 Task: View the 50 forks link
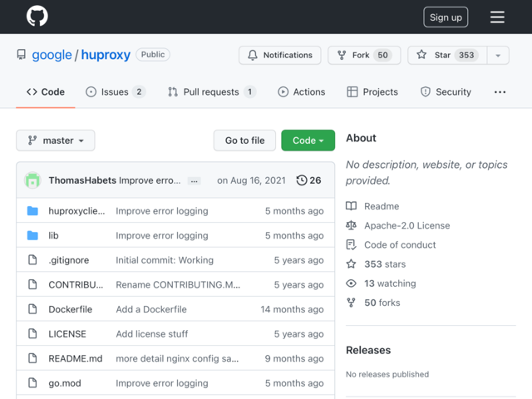[382, 303]
